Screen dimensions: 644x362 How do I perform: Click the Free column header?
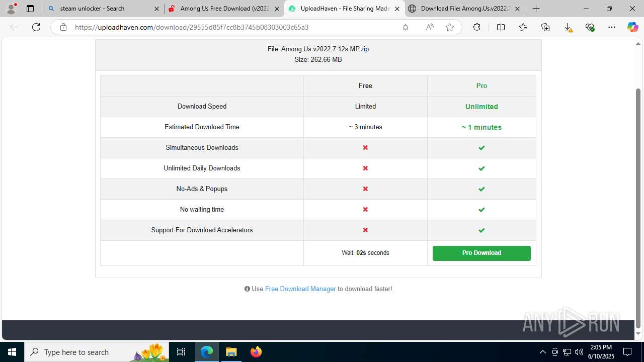click(x=365, y=85)
